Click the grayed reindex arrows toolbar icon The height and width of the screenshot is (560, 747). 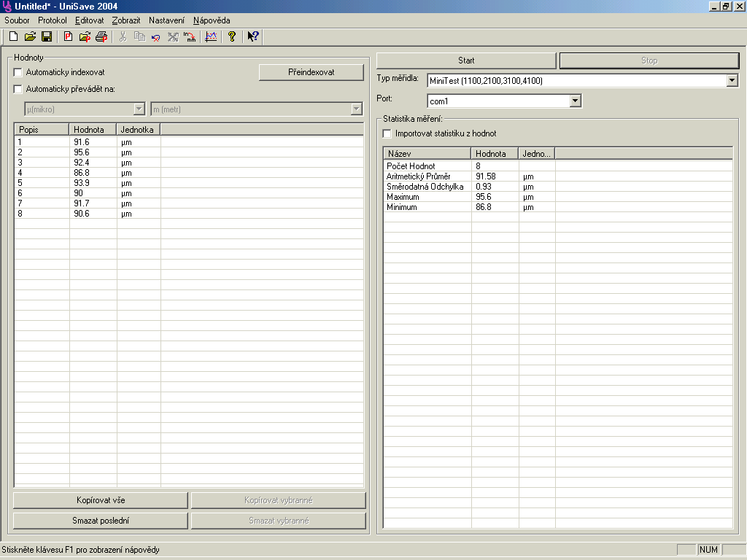coord(173,36)
